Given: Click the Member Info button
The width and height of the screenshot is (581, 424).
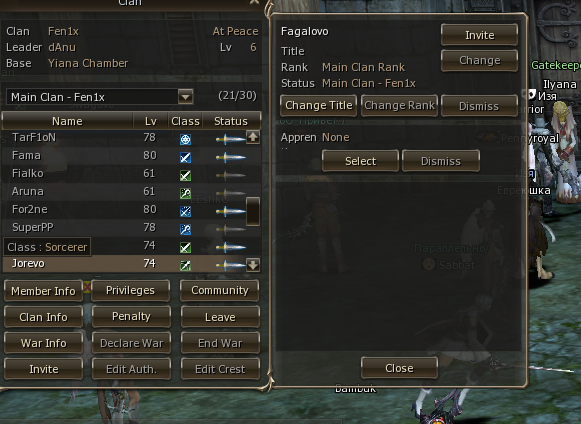Looking at the screenshot, I should (x=43, y=291).
